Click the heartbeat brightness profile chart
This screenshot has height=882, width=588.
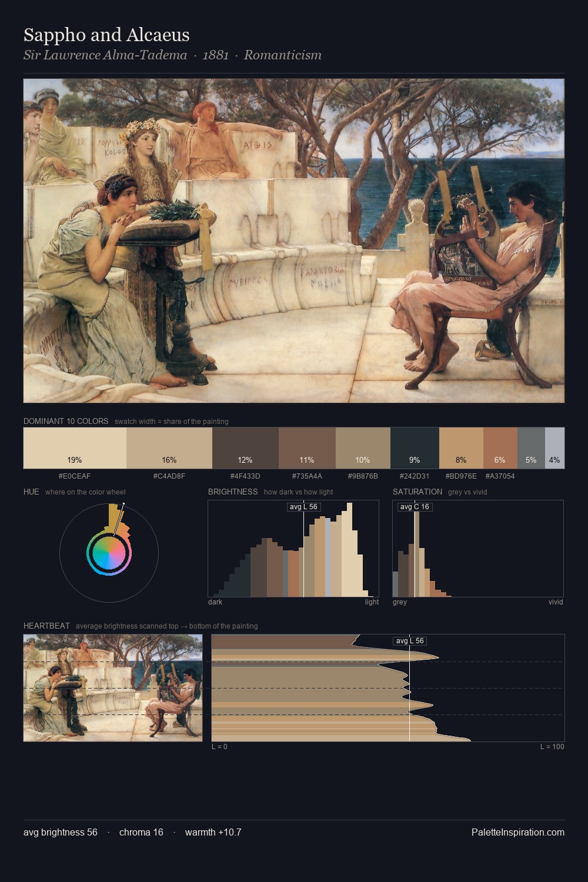pos(388,688)
